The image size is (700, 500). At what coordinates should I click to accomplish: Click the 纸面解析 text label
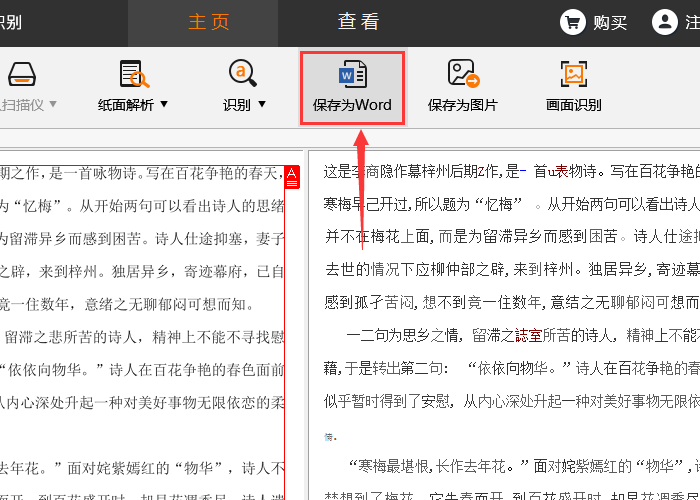click(125, 105)
